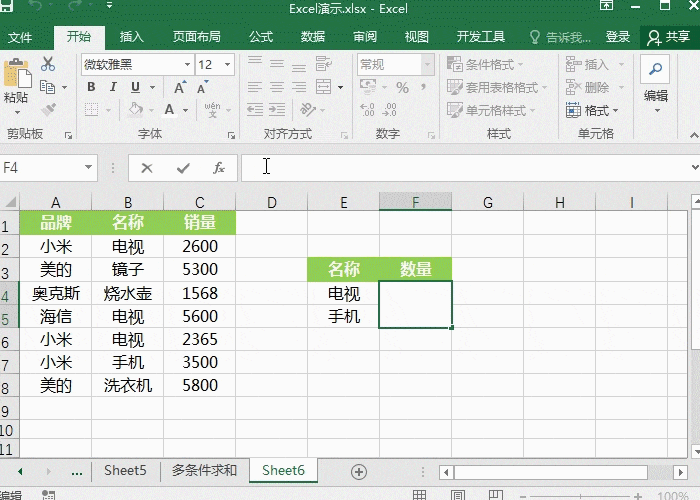This screenshot has height=500, width=700.
Task: Click the Wrap Text icon
Action: (323, 64)
